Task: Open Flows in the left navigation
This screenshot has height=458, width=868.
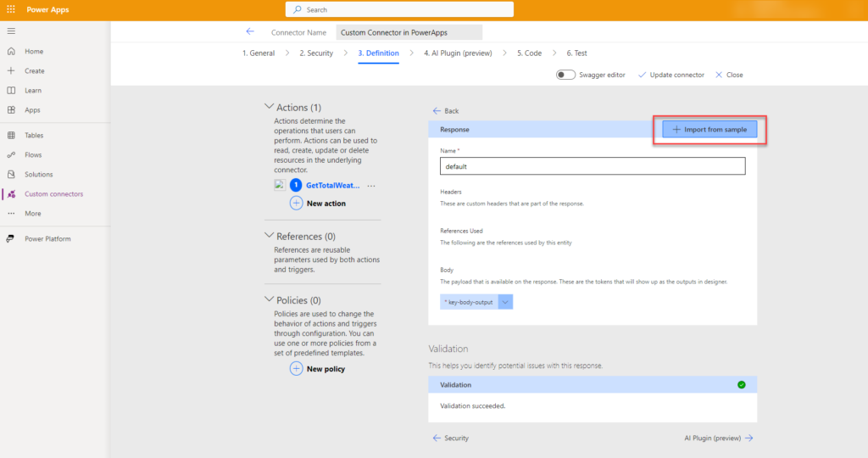Action: pyautogui.click(x=33, y=155)
